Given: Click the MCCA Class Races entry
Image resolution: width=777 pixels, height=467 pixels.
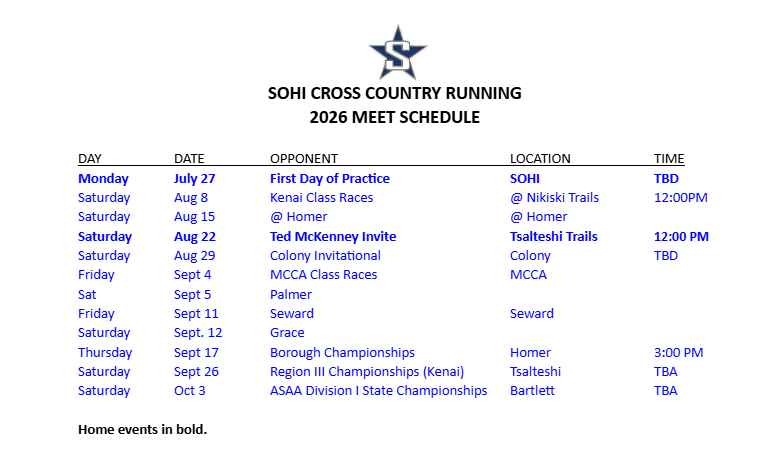Looking at the screenshot, I should click(323, 274).
